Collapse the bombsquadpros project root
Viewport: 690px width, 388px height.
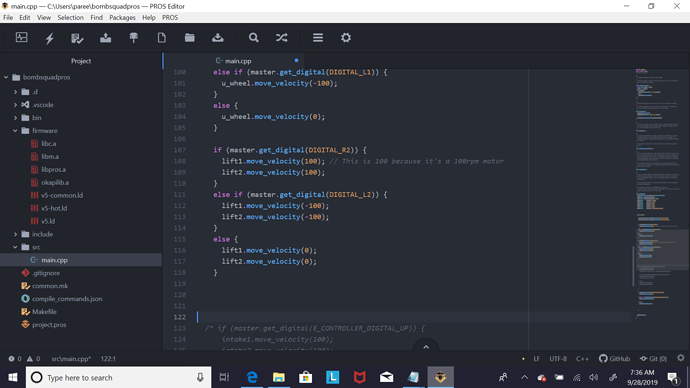pos(6,77)
